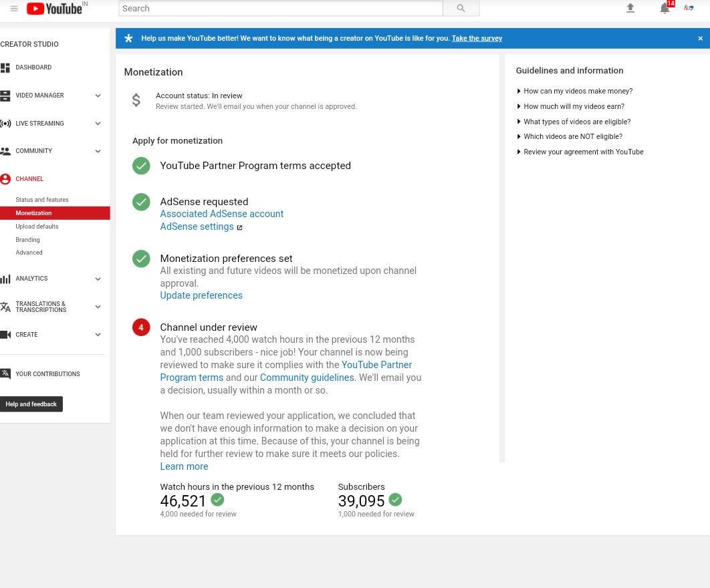Click the star icon in survey banner
Image resolution: width=710 pixels, height=588 pixels.
128,39
